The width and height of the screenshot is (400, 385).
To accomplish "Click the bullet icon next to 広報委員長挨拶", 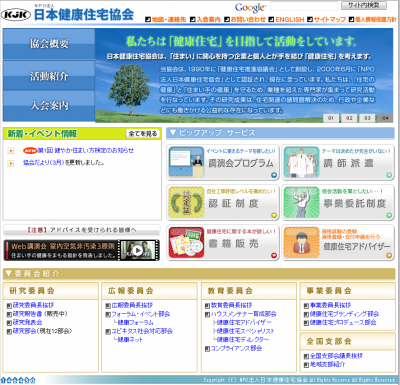I will [x=108, y=305].
